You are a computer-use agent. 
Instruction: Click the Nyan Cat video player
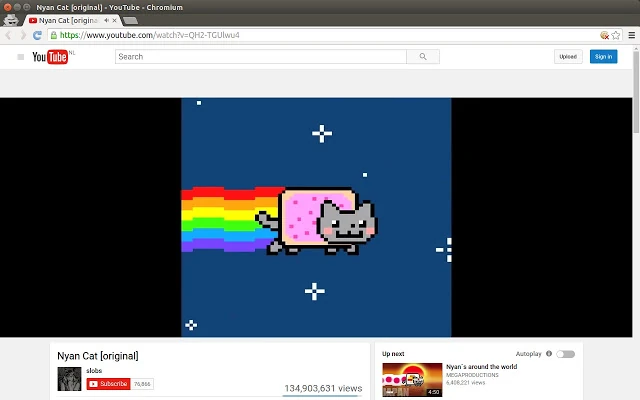click(316, 218)
